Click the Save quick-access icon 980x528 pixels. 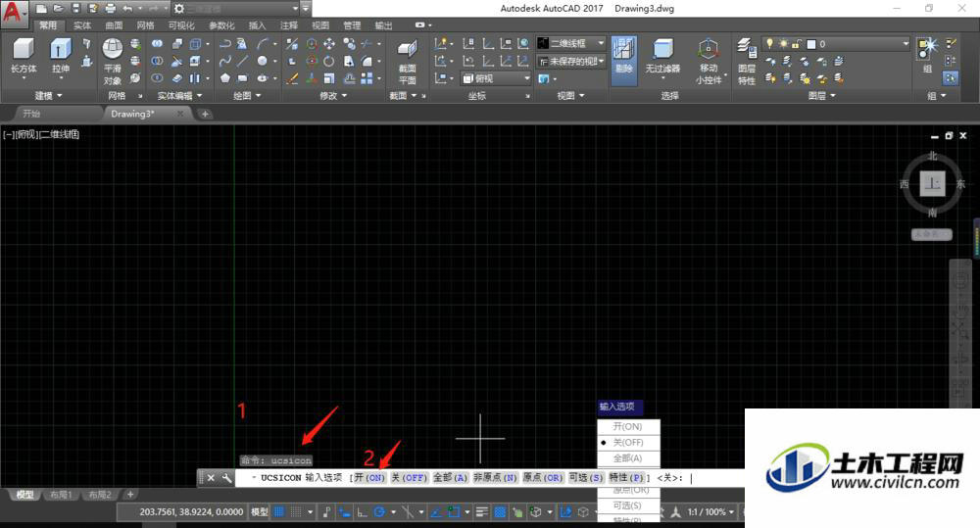pyautogui.click(x=75, y=9)
